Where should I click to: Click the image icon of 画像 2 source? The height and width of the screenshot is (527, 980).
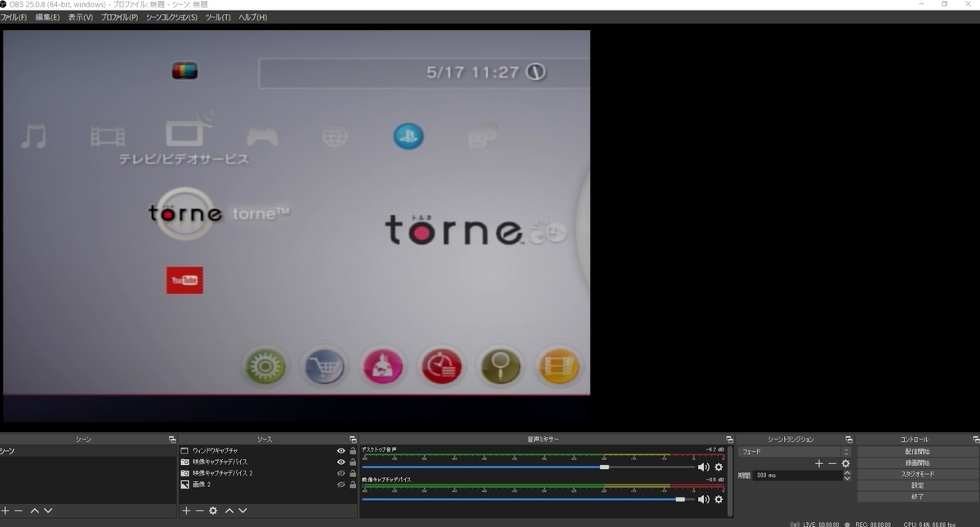pyautogui.click(x=185, y=485)
